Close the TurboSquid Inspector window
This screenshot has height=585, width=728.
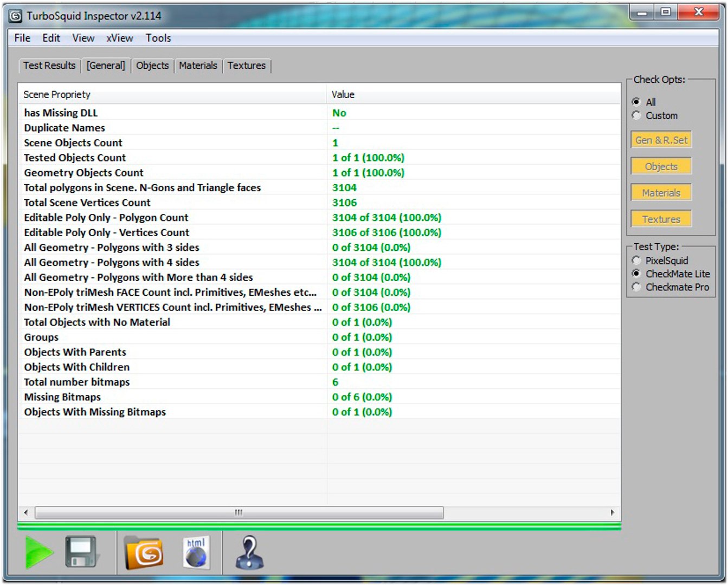click(x=699, y=12)
